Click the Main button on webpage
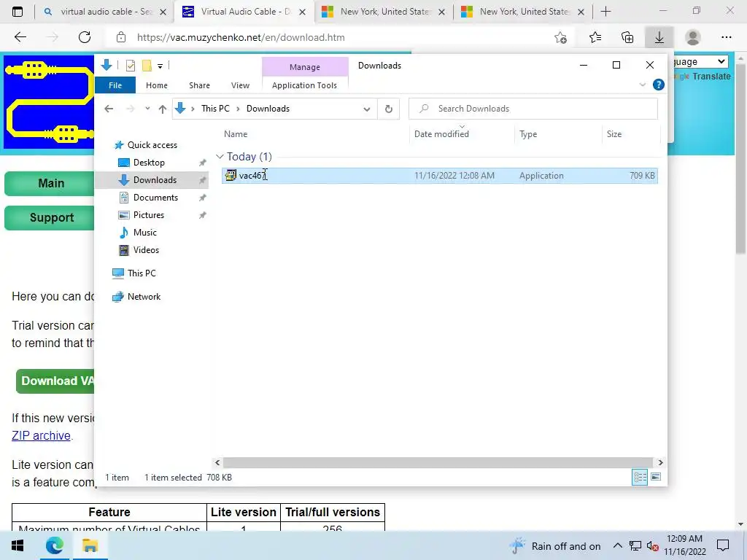 tap(51, 183)
